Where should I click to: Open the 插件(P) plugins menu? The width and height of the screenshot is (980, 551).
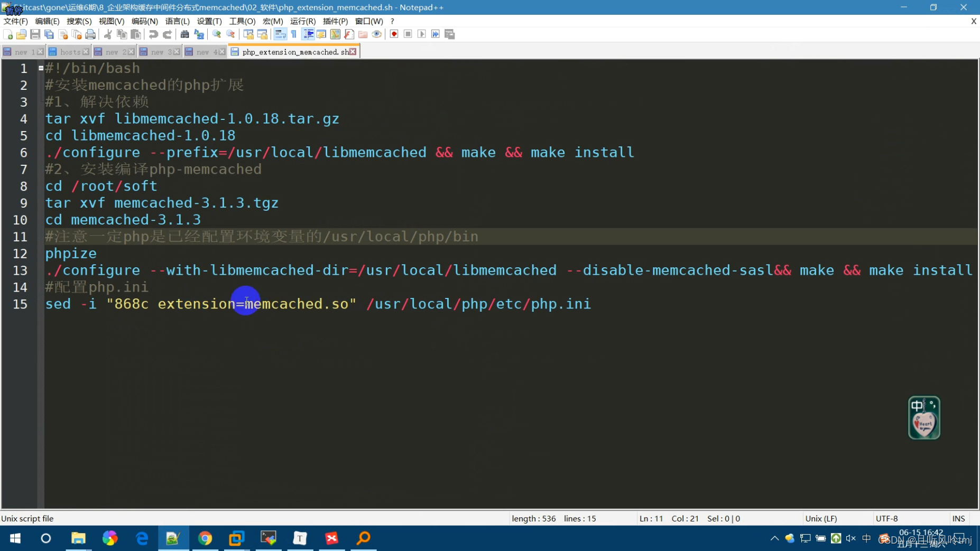[334, 21]
